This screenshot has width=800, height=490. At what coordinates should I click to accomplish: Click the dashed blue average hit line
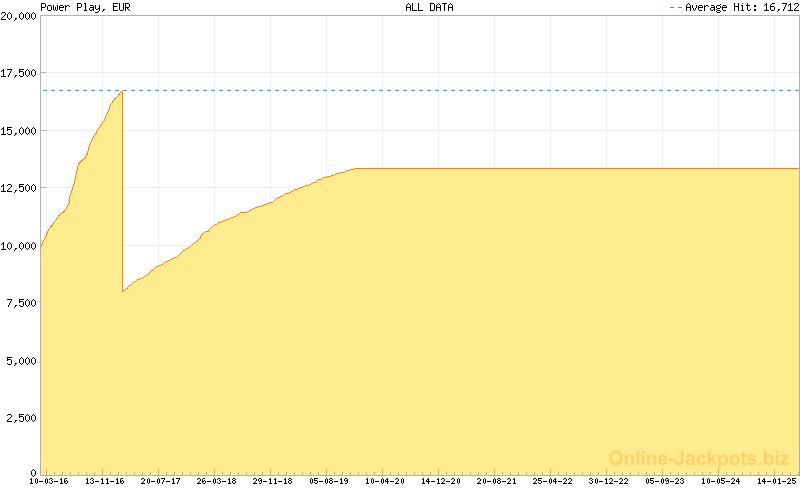(450, 91)
